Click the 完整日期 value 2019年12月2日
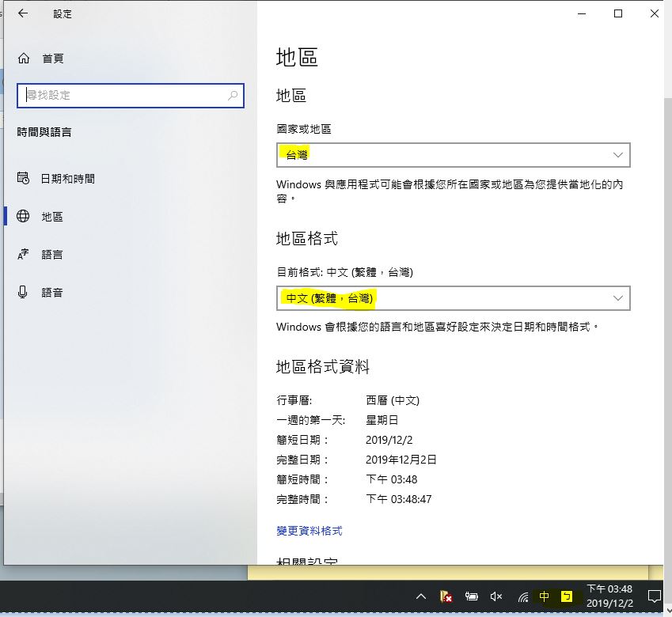 (401, 460)
